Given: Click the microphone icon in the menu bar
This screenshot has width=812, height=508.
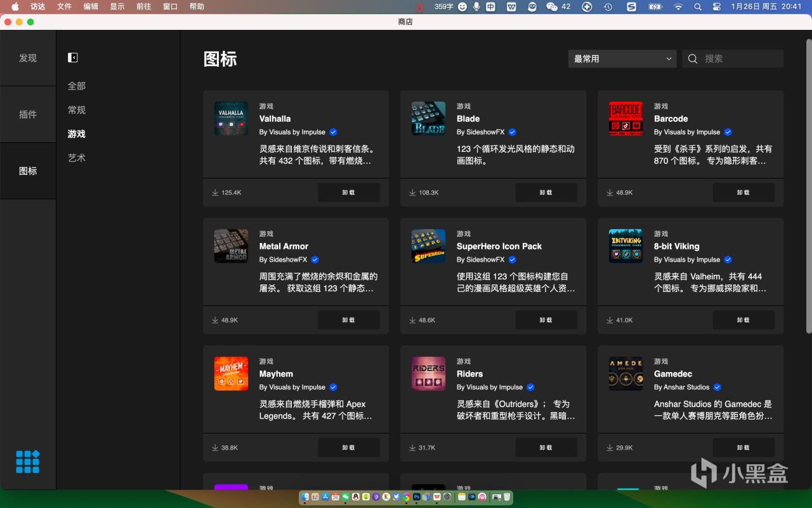Looking at the screenshot, I should tap(476, 6).
